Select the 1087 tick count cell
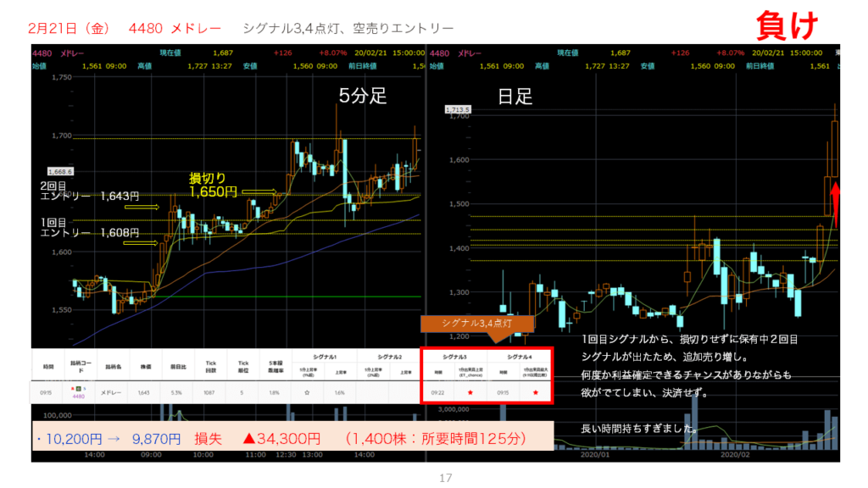The image size is (868, 488). 209,392
